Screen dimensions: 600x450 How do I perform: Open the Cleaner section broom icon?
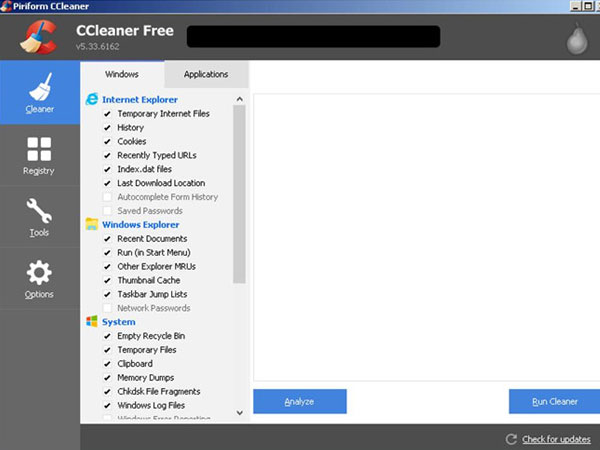[x=40, y=86]
